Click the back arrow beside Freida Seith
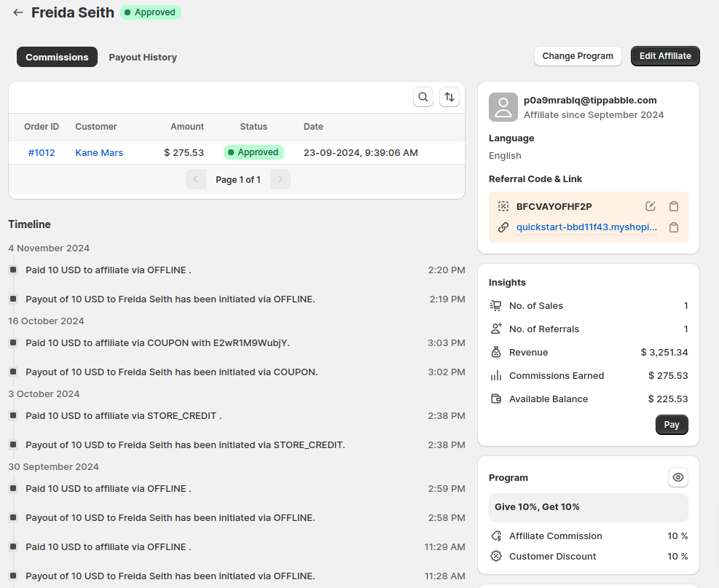Viewport: 719px width, 588px height. coord(18,12)
